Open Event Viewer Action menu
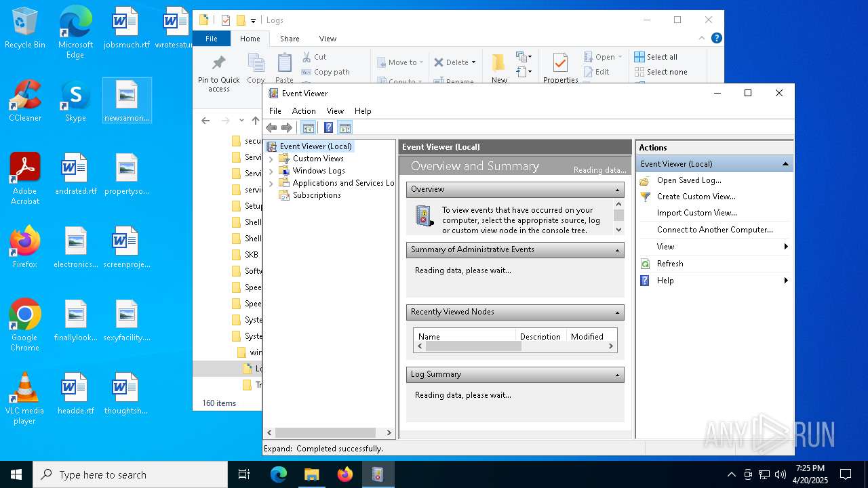 [304, 111]
